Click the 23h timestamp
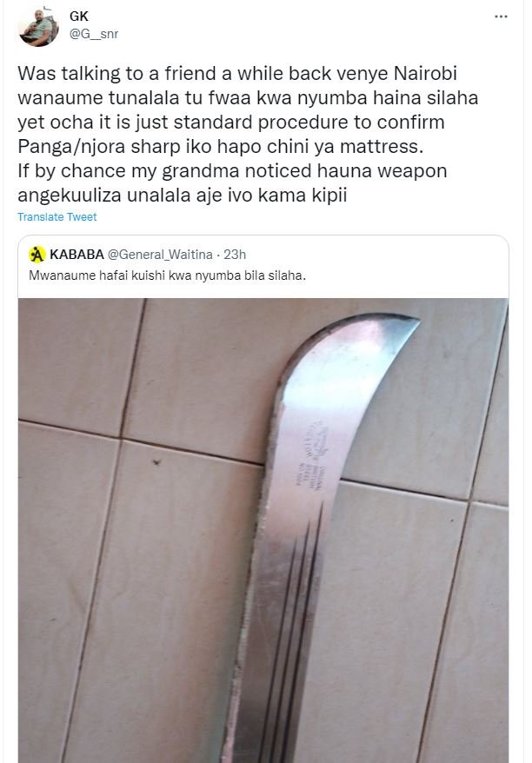The image size is (532, 763). [235, 255]
